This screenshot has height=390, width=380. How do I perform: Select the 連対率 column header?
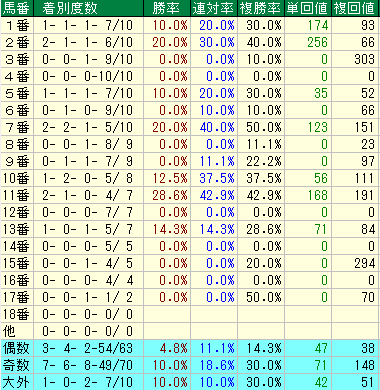(214, 8)
